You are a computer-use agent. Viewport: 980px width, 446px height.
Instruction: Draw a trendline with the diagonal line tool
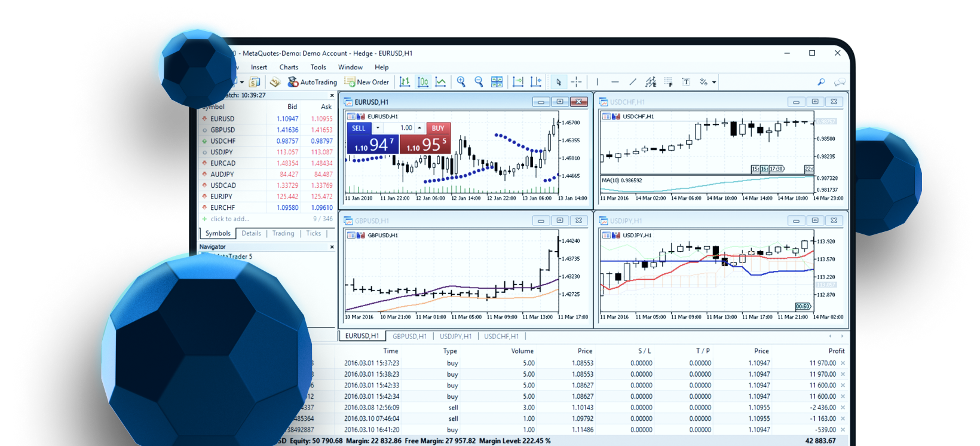tap(633, 82)
